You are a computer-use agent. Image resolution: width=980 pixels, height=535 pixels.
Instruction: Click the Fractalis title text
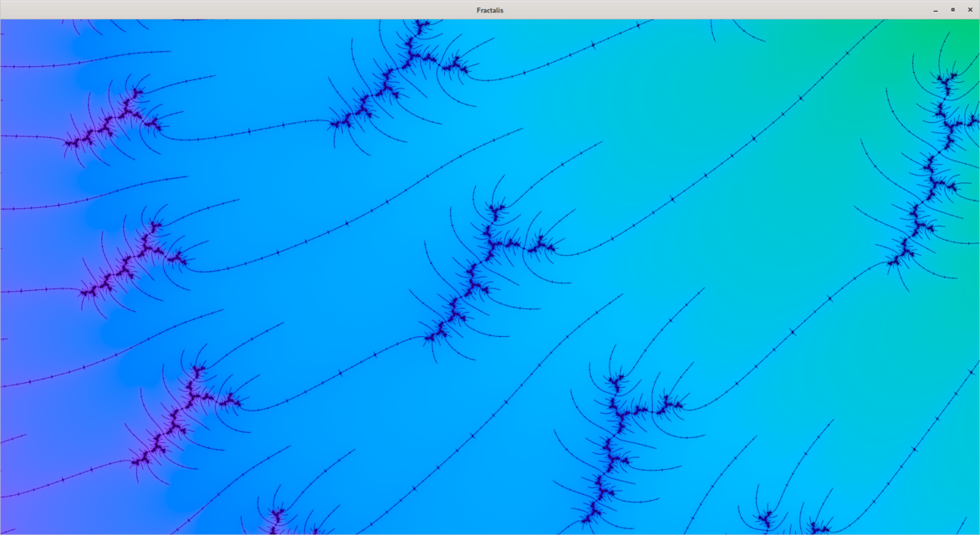tap(490, 10)
